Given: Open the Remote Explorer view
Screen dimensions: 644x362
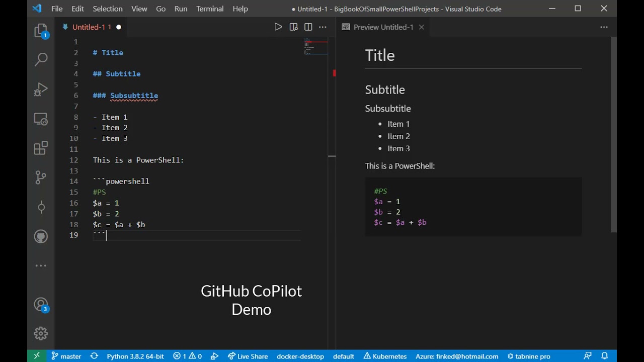Looking at the screenshot, I should 41,119.
